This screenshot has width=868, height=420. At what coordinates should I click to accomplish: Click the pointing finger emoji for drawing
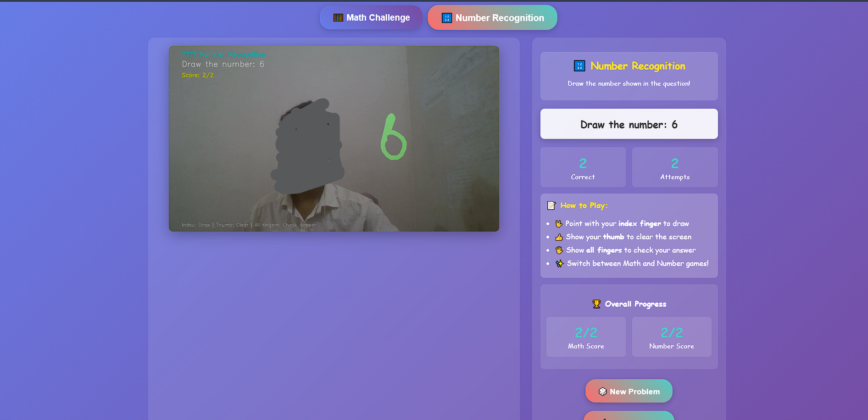click(x=559, y=224)
